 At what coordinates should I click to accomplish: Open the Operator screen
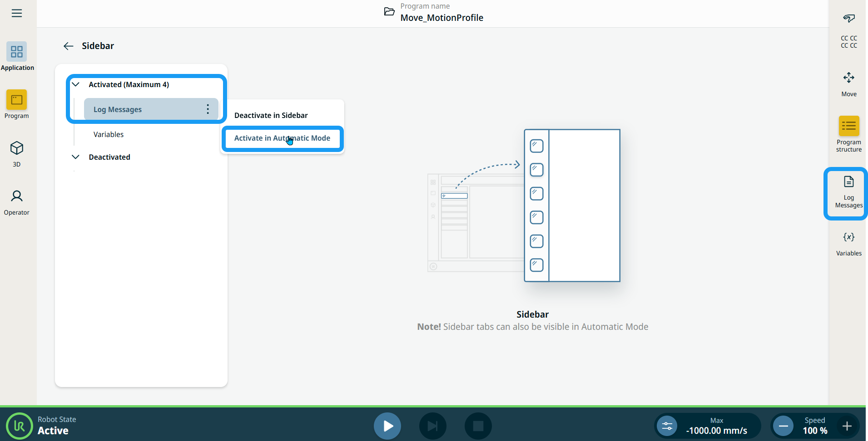tap(17, 202)
